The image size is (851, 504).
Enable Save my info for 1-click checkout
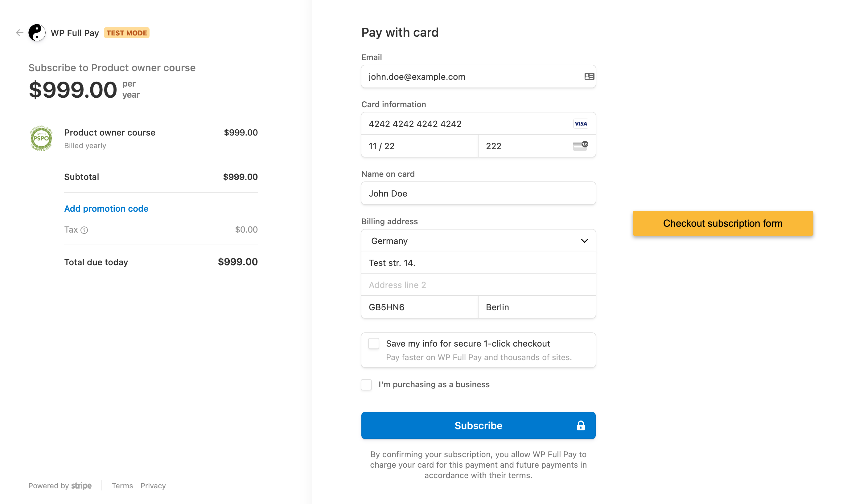pos(373,344)
